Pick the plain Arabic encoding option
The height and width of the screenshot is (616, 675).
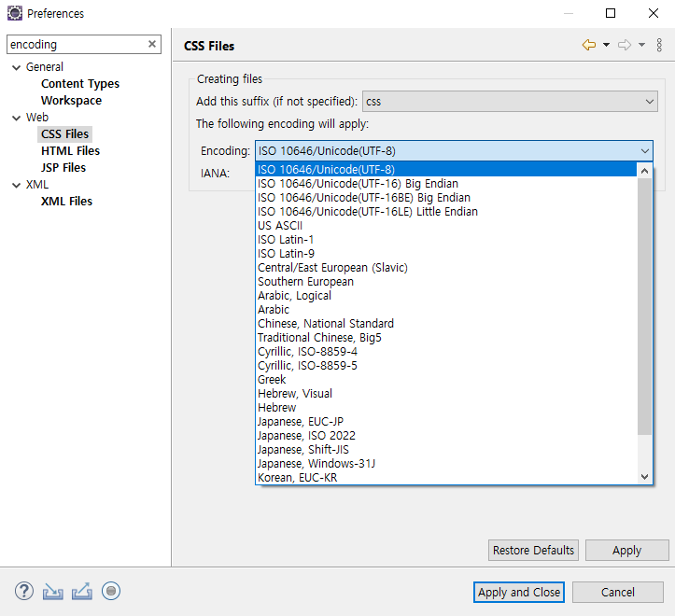(x=446, y=310)
